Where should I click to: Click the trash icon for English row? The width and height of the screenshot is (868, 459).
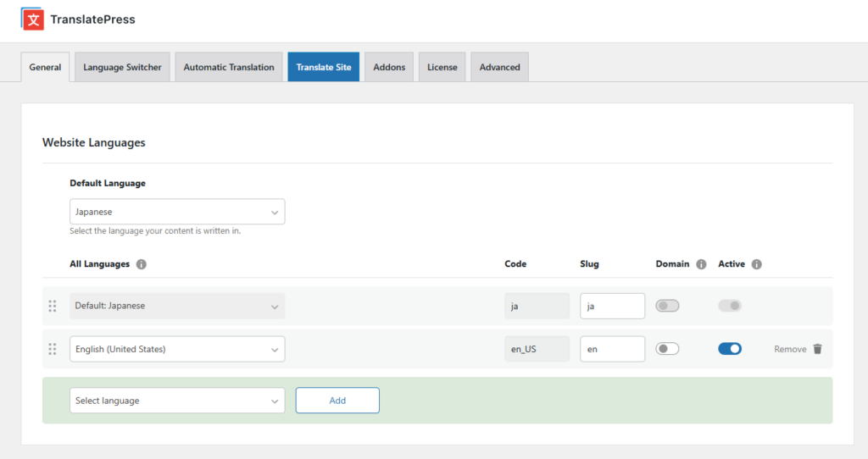pos(817,349)
